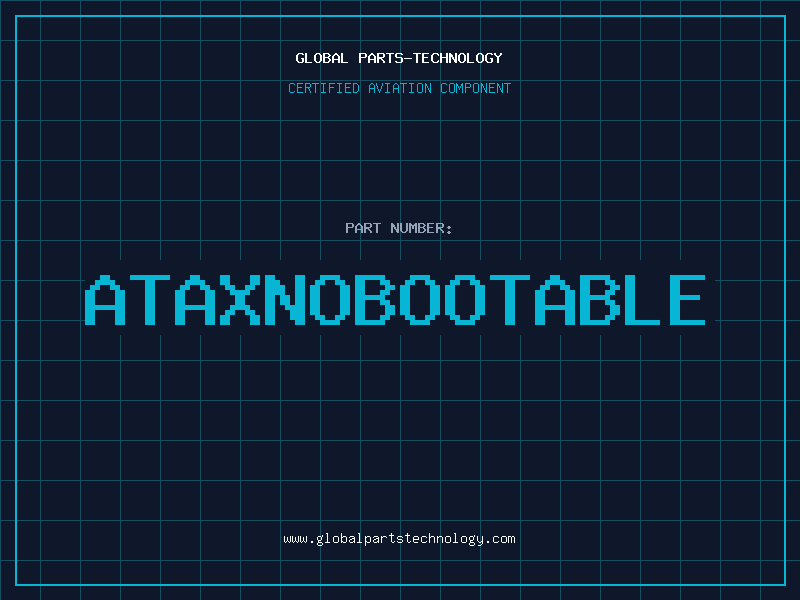Click the letter X in the part number
This screenshot has width=800, height=600.
click(238, 300)
